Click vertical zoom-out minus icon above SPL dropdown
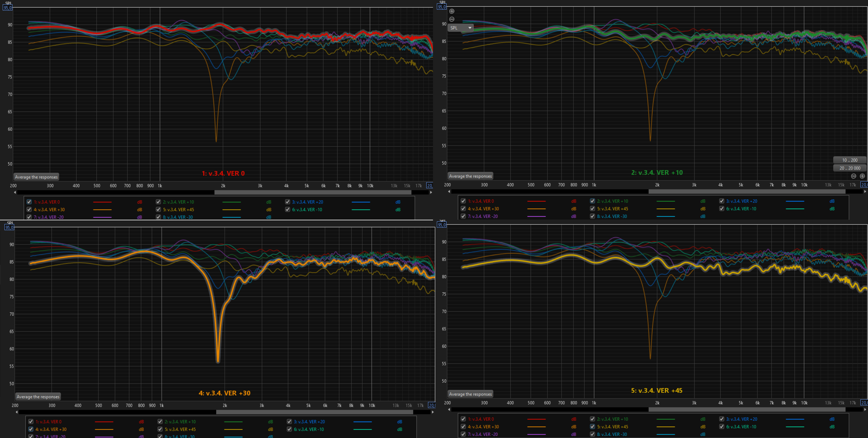Image resolution: width=868 pixels, height=438 pixels. tap(452, 19)
